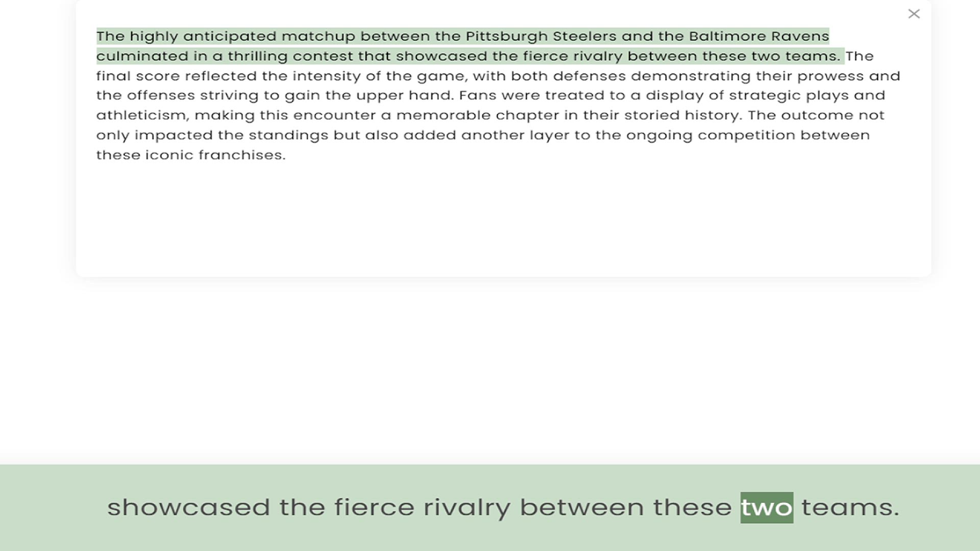Click the highlighted word "two" in the caption bar
Image resolution: width=980 pixels, height=551 pixels.
coord(767,507)
